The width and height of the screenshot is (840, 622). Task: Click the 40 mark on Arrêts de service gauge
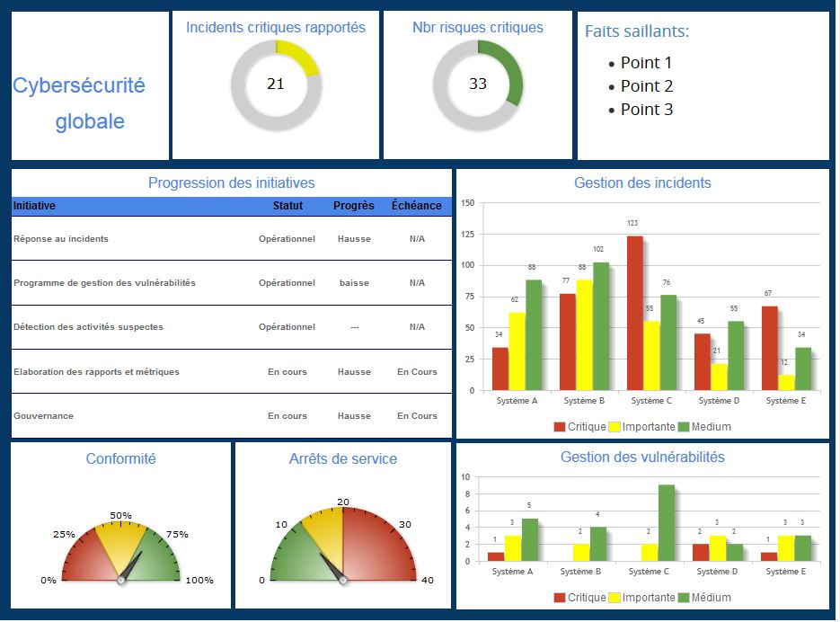point(428,580)
